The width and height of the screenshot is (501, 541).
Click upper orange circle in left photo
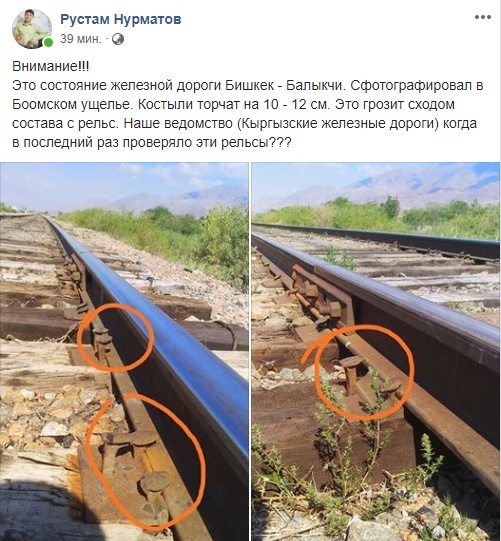point(115,337)
